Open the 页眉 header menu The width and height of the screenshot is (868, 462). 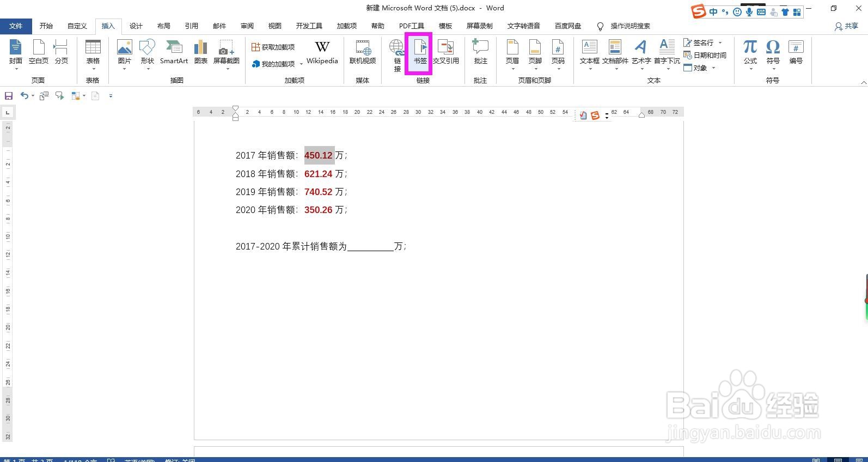(512, 54)
